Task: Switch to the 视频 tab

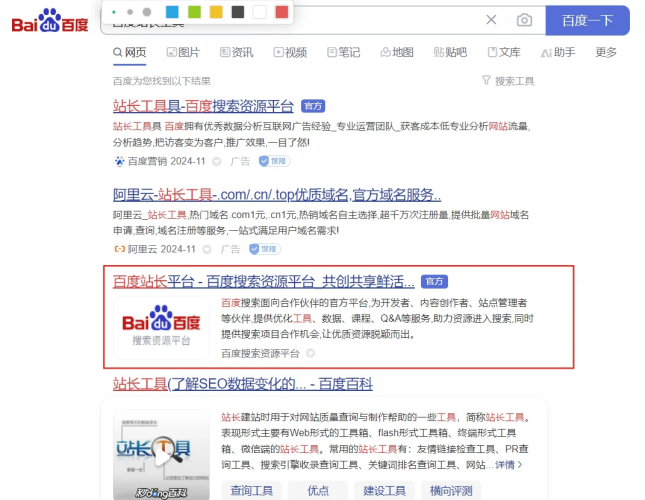Action: (x=290, y=52)
